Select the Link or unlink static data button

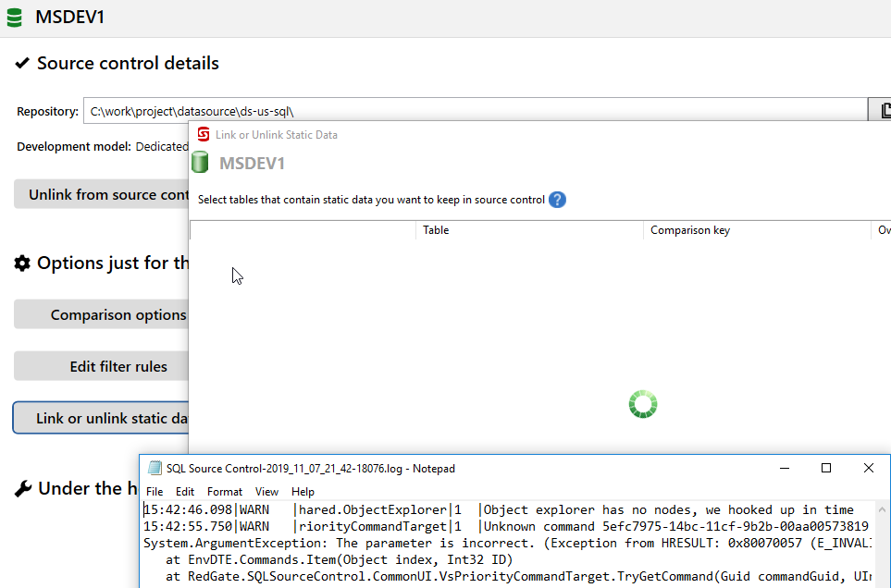point(102,418)
